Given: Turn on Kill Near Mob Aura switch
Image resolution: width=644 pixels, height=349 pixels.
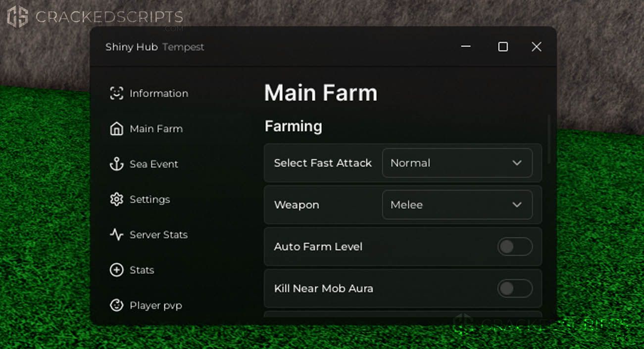Looking at the screenshot, I should tap(515, 288).
